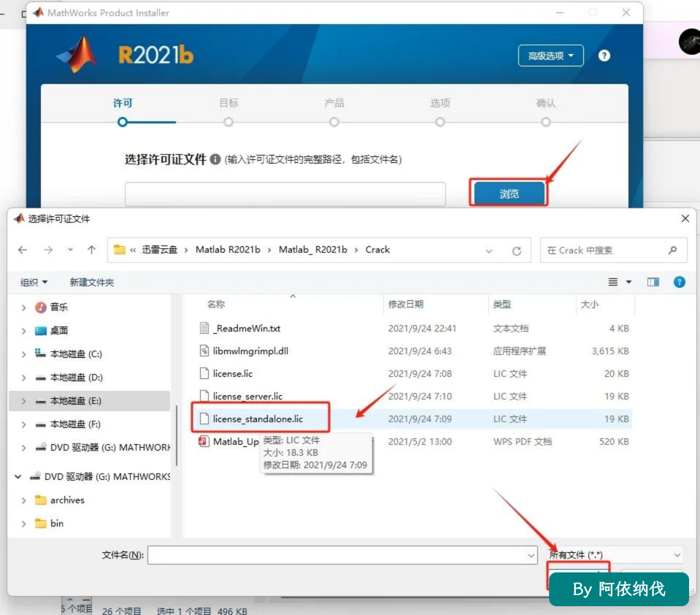The image size is (700, 615).
Task: Select license.lic file
Action: (233, 374)
